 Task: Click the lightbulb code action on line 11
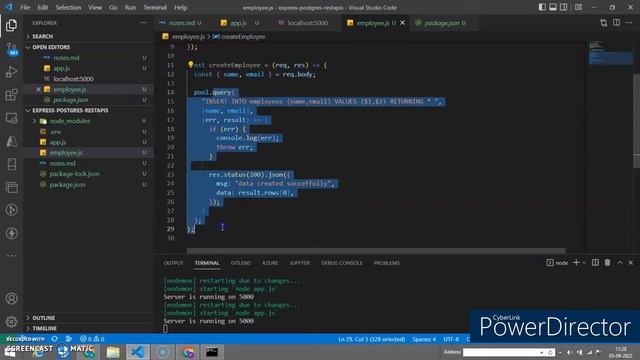(x=190, y=64)
